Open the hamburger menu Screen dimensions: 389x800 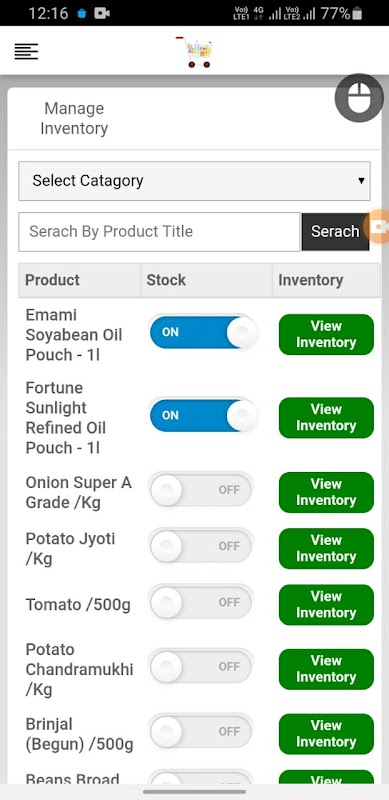(x=26, y=52)
